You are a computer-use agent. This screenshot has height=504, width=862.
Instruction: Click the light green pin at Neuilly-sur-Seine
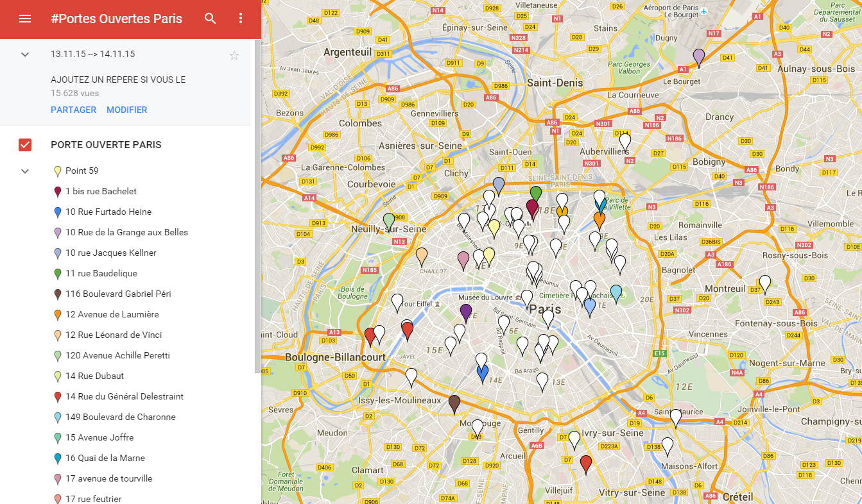388,221
